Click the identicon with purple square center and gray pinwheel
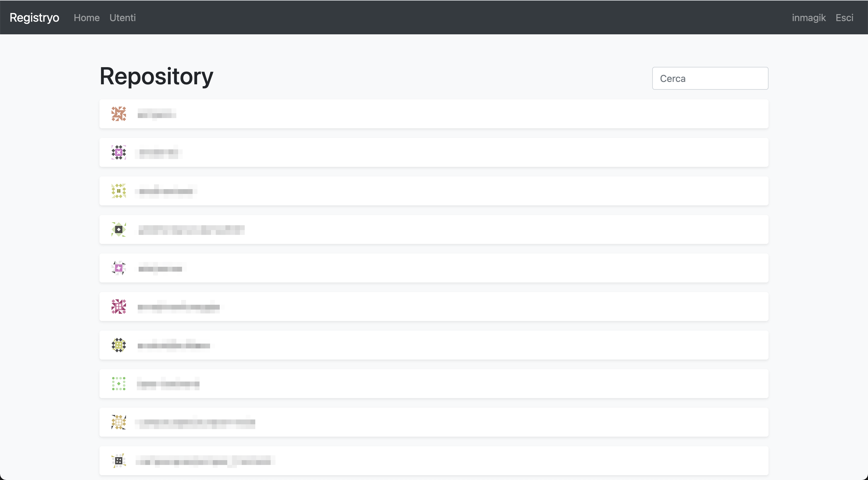 (x=119, y=268)
